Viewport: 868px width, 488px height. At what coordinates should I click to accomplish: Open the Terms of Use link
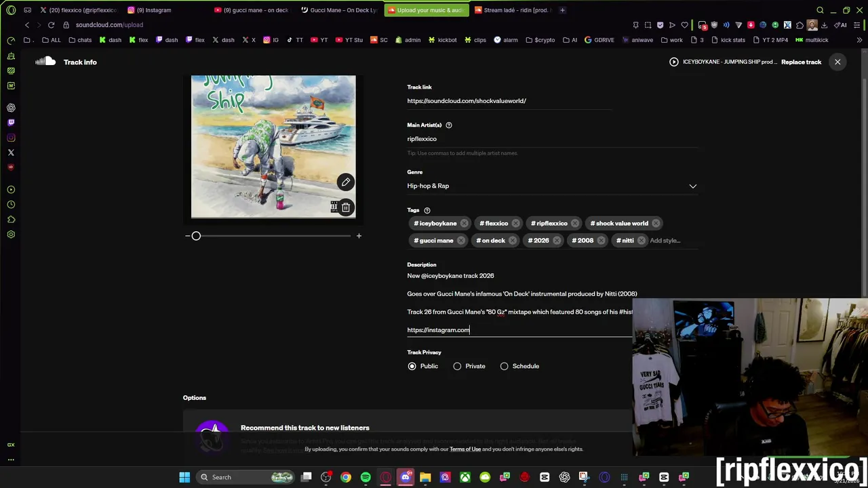465,449
